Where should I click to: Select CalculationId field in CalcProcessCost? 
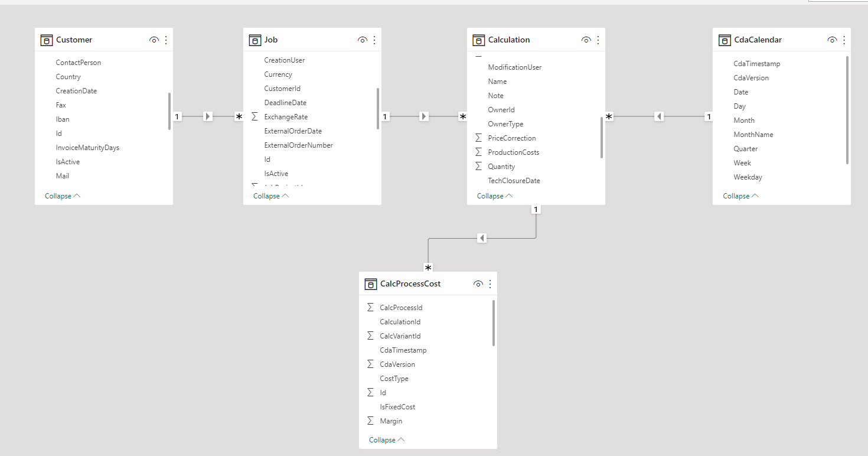coord(400,322)
